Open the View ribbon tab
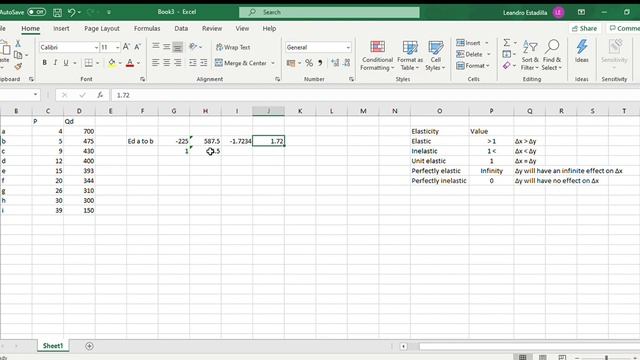The width and height of the screenshot is (640, 360). 242,29
